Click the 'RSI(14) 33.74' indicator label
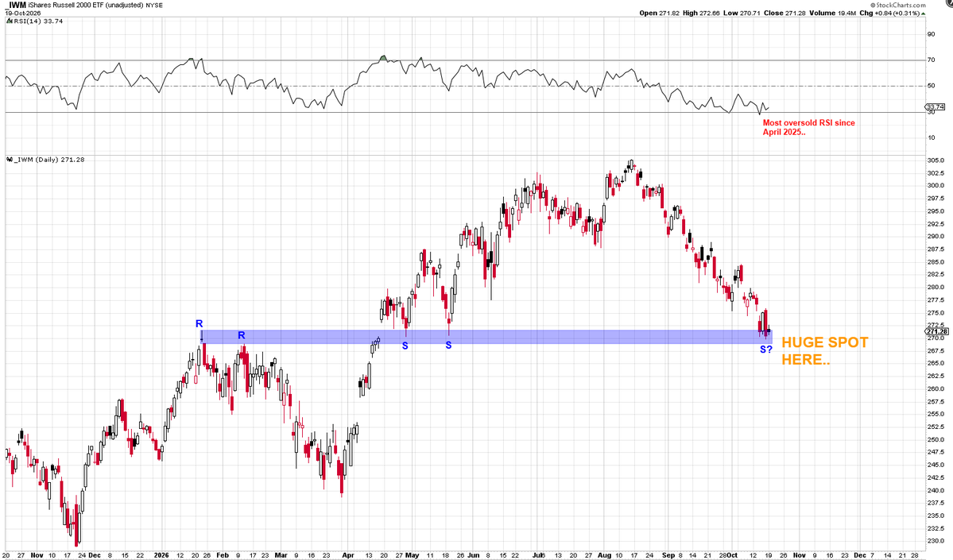953x560 pixels. (37, 21)
